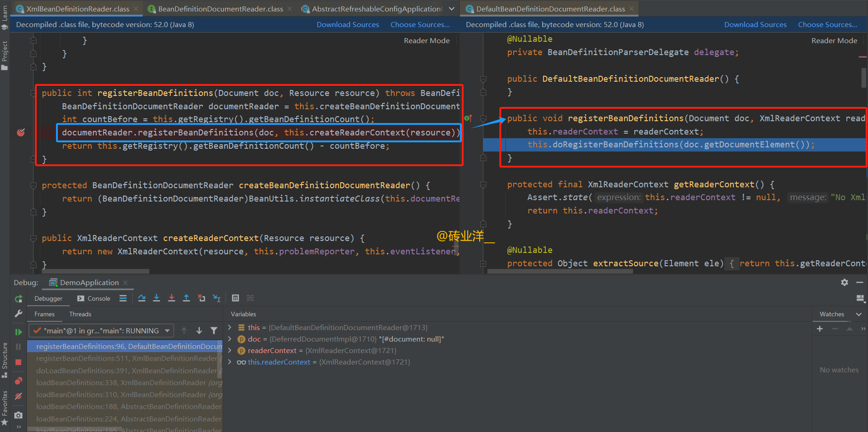This screenshot has width=868, height=432.
Task: Select frame loadBeanDefinitions:188 AbstractBeanDefinitionReader
Action: 124,406
